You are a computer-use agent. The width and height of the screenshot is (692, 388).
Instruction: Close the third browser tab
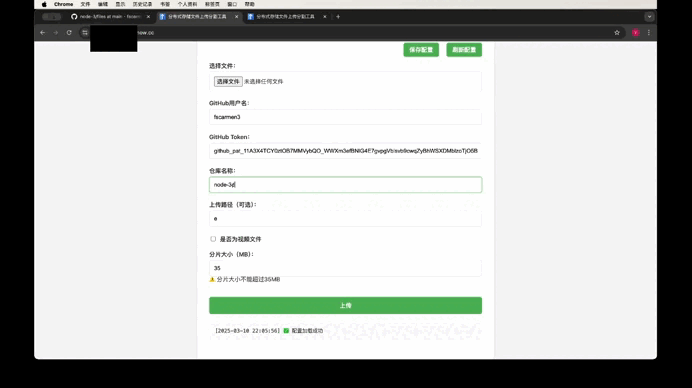325,17
